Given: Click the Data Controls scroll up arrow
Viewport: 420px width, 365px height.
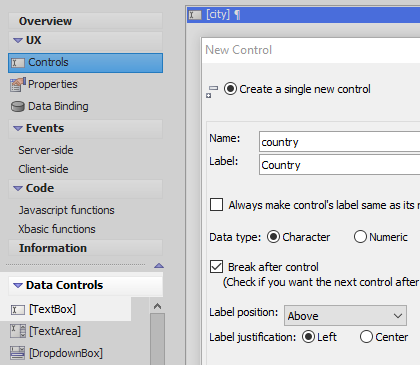Looking at the screenshot, I should coord(158,306).
